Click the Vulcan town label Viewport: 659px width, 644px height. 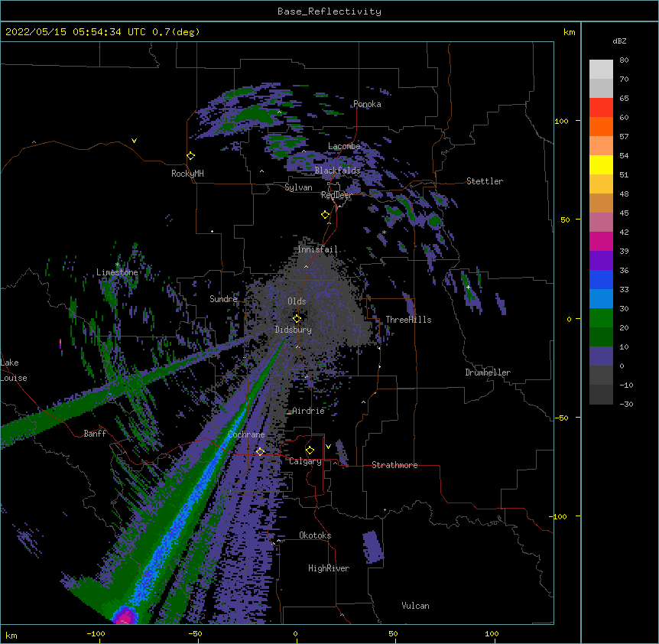[x=415, y=606]
